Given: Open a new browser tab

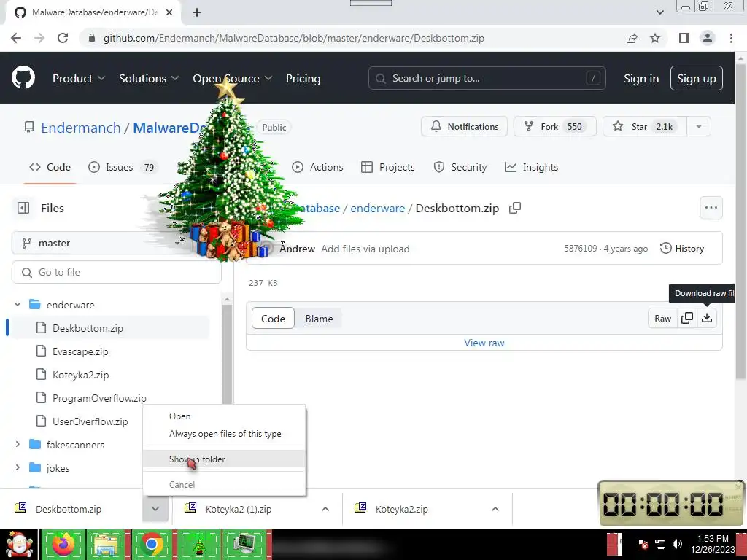Looking at the screenshot, I should click(197, 12).
